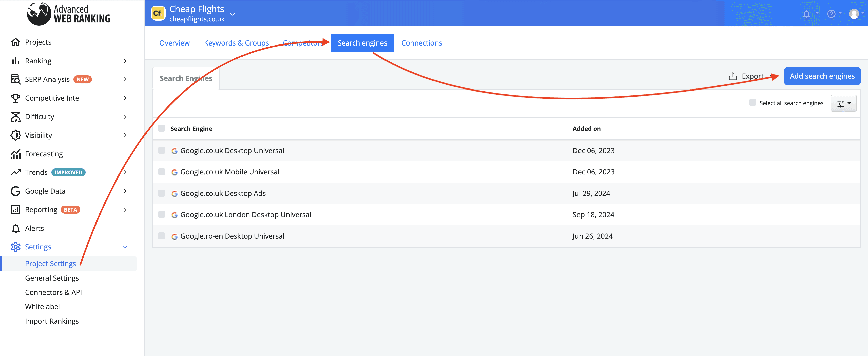
Task: Click the Export upload icon
Action: pos(733,76)
